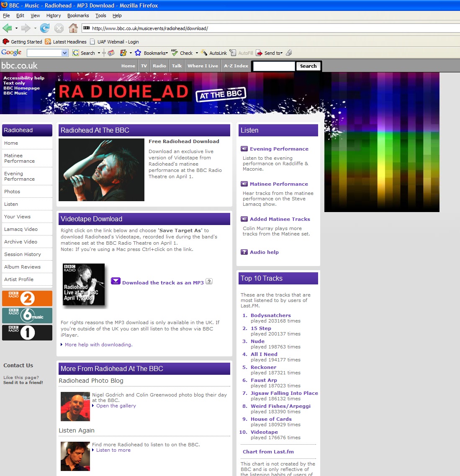Viewport: 460px width, 476px height.
Task: Click the Google toolbar Search button
Action: pyautogui.click(x=84, y=53)
